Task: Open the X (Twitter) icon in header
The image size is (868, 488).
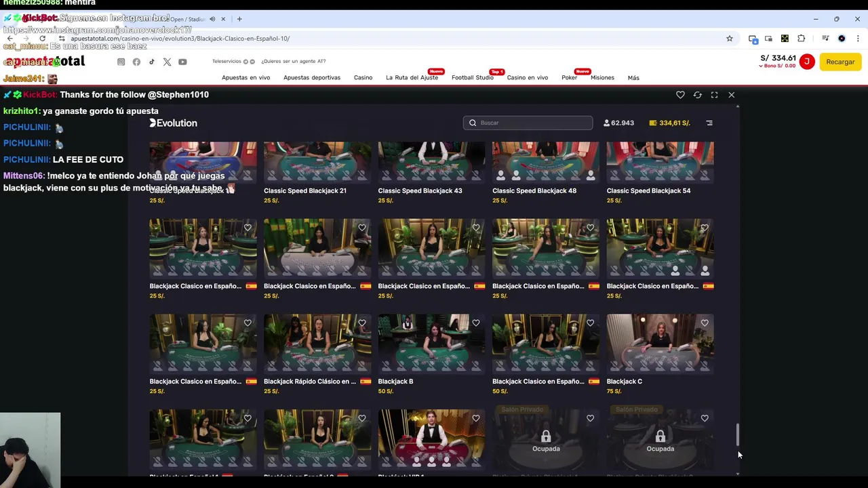Action: [167, 62]
